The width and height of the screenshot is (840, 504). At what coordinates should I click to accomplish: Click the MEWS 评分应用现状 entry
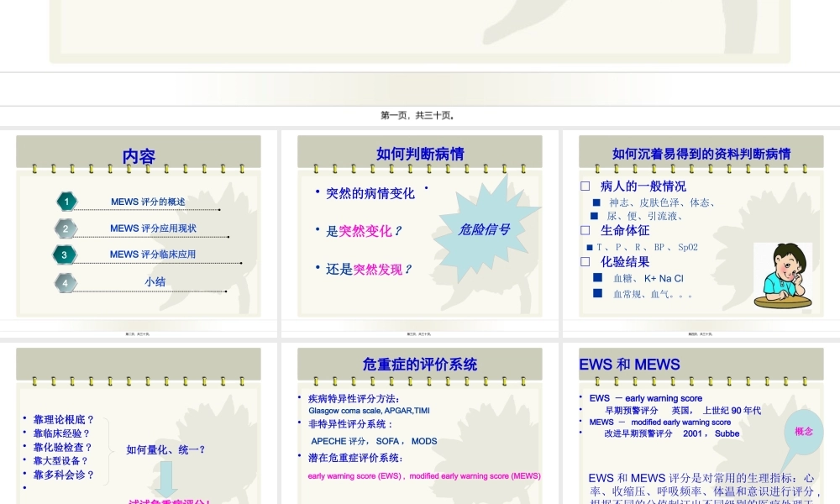[x=153, y=228]
